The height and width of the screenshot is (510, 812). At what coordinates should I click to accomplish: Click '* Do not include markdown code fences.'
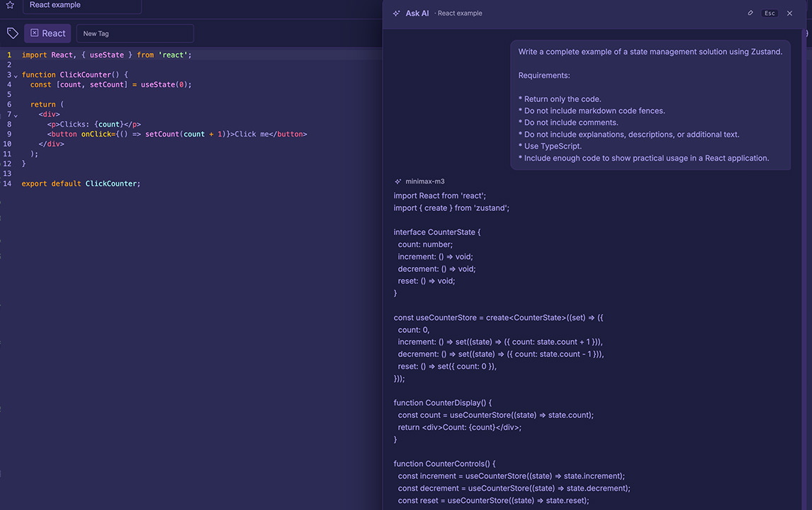[592, 110]
